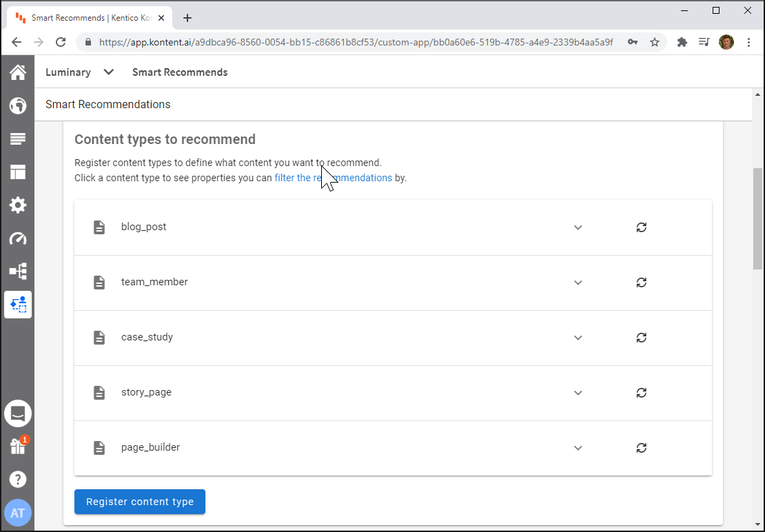The width and height of the screenshot is (765, 532).
Task: Open the Luminary project dropdown
Action: pyautogui.click(x=80, y=72)
